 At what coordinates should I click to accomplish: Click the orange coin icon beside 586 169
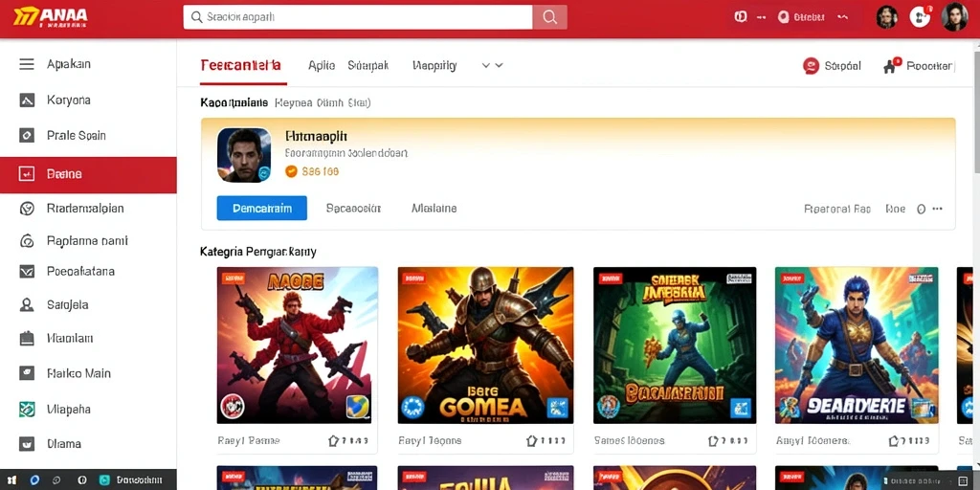(x=291, y=171)
